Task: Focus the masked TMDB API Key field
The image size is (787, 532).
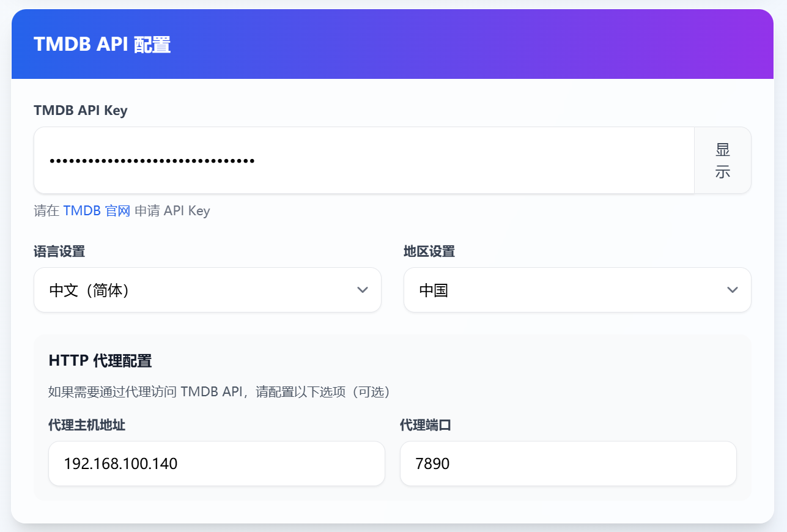Action: coord(364,160)
